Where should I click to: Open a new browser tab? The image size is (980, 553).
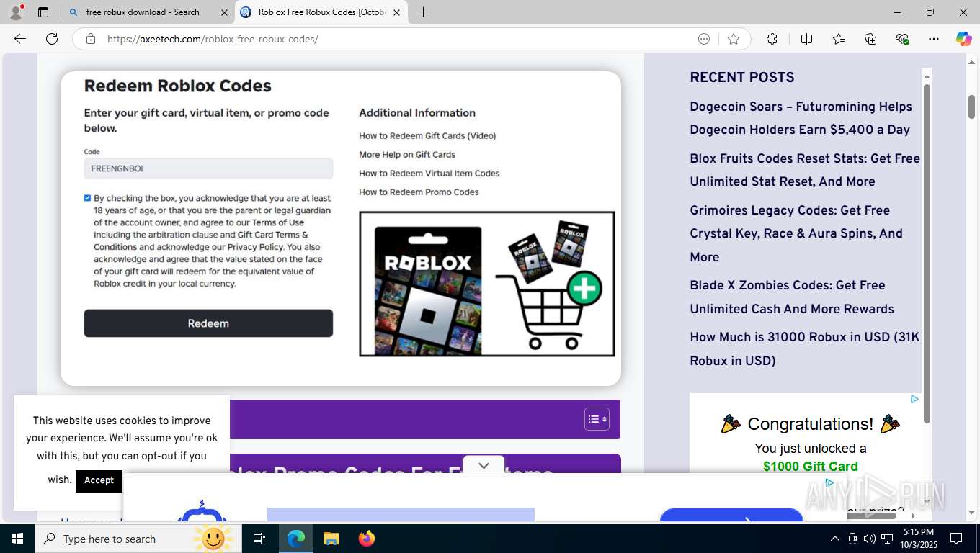423,12
